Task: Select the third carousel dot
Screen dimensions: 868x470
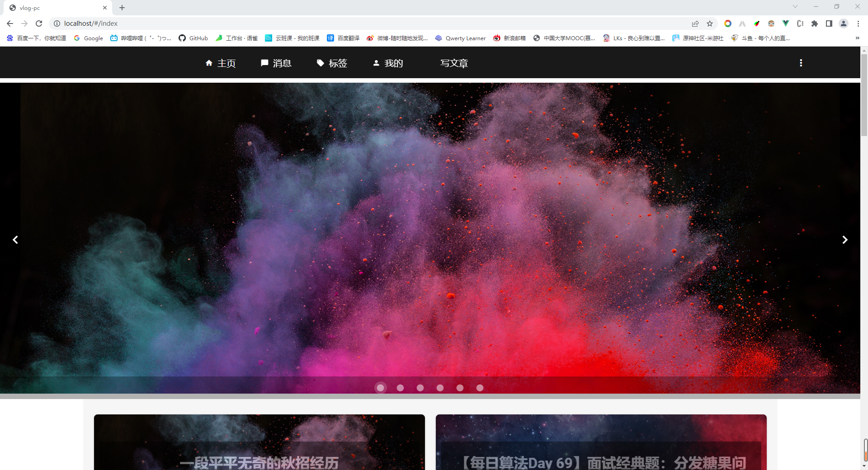Action: click(x=420, y=388)
